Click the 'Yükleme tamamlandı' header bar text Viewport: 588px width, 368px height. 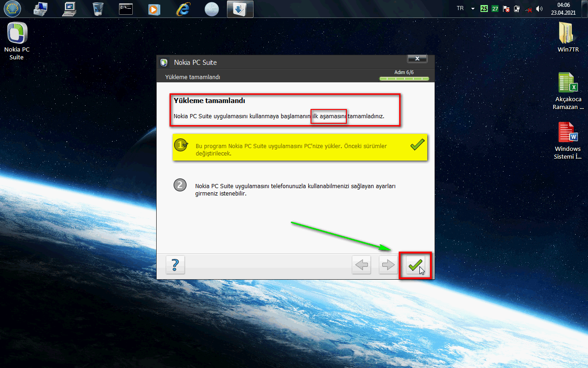192,77
